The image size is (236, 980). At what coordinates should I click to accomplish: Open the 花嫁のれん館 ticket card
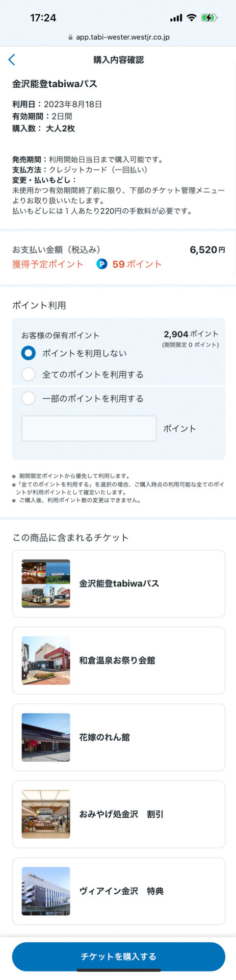(x=118, y=737)
